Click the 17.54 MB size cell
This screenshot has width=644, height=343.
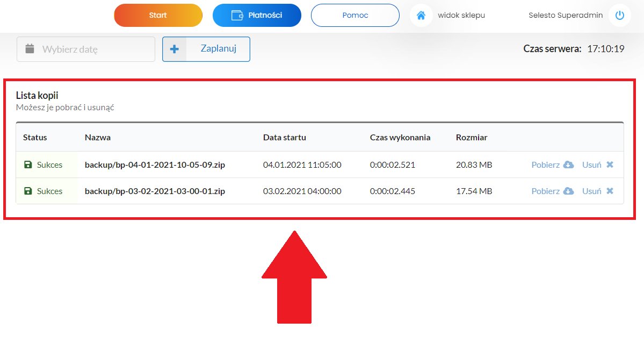tap(474, 191)
